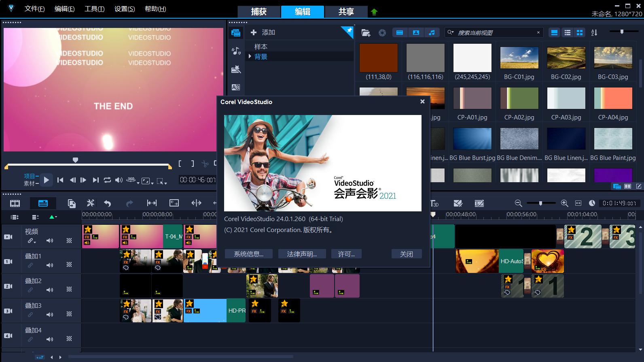
Task: Play the project preview
Action: [x=46, y=180]
